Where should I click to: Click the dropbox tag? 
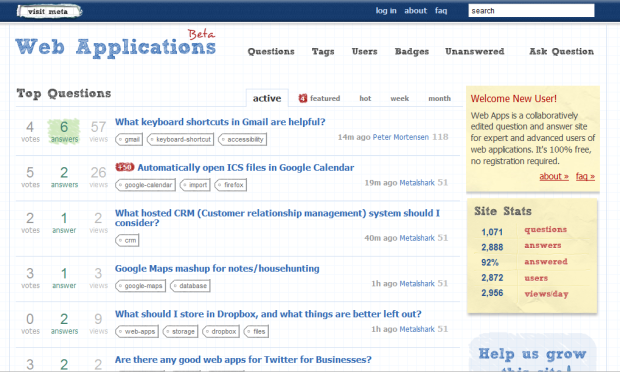(221, 331)
